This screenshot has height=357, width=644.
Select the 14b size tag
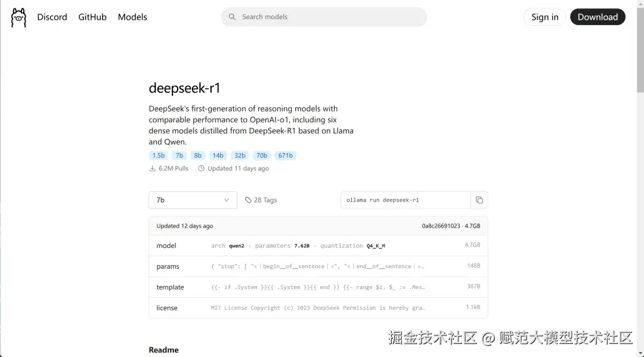(218, 156)
